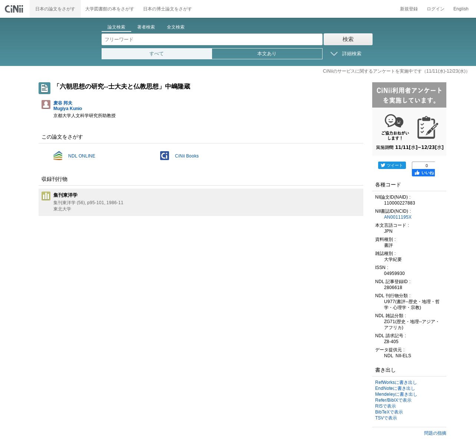
Task: Click the article title heading text
Action: tap(122, 86)
